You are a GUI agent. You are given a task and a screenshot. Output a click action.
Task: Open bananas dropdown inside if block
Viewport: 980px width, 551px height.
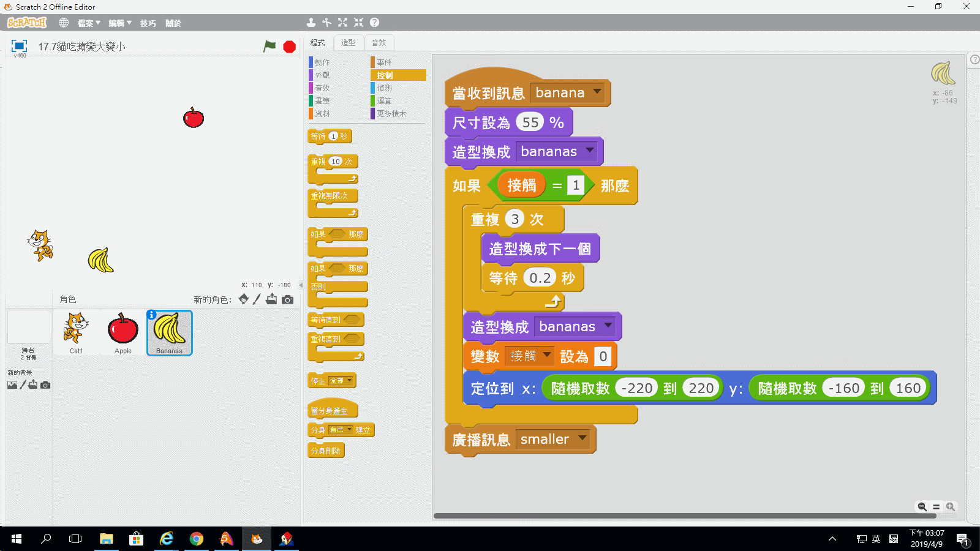608,326
